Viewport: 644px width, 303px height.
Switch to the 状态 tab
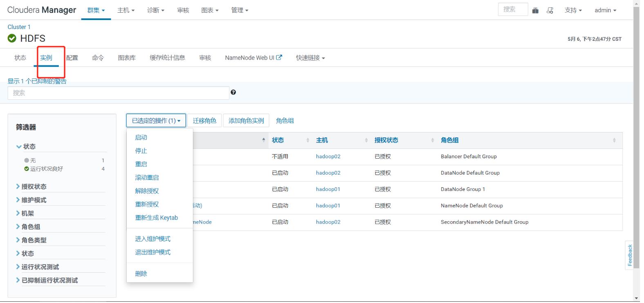click(x=20, y=58)
